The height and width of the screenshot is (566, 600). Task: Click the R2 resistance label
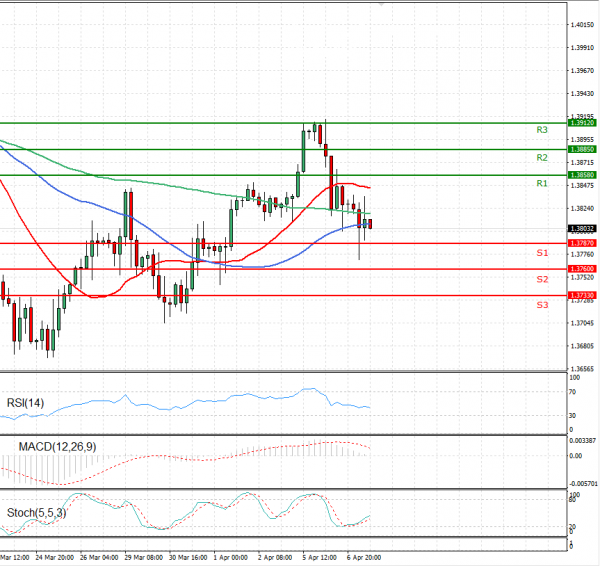542,158
